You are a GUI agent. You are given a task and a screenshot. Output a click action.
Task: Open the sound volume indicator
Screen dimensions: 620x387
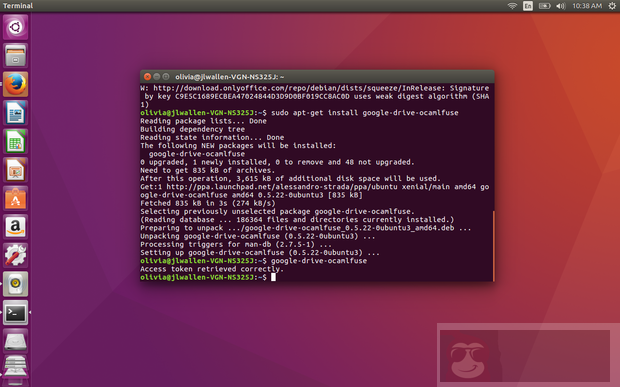pyautogui.click(x=561, y=6)
